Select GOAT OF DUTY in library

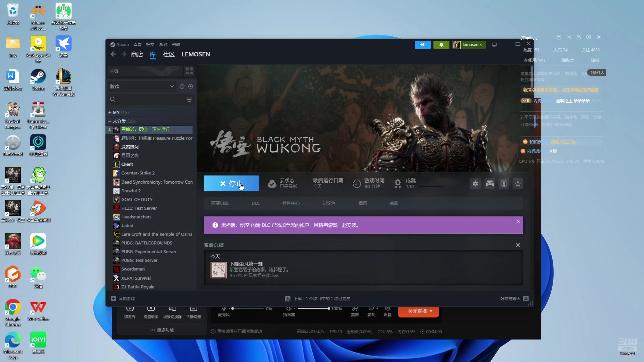point(137,199)
